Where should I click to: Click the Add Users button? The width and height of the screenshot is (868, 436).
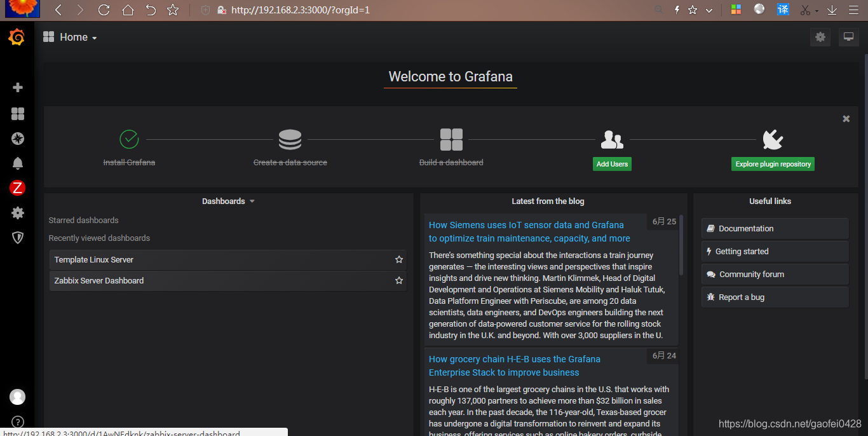coord(612,164)
